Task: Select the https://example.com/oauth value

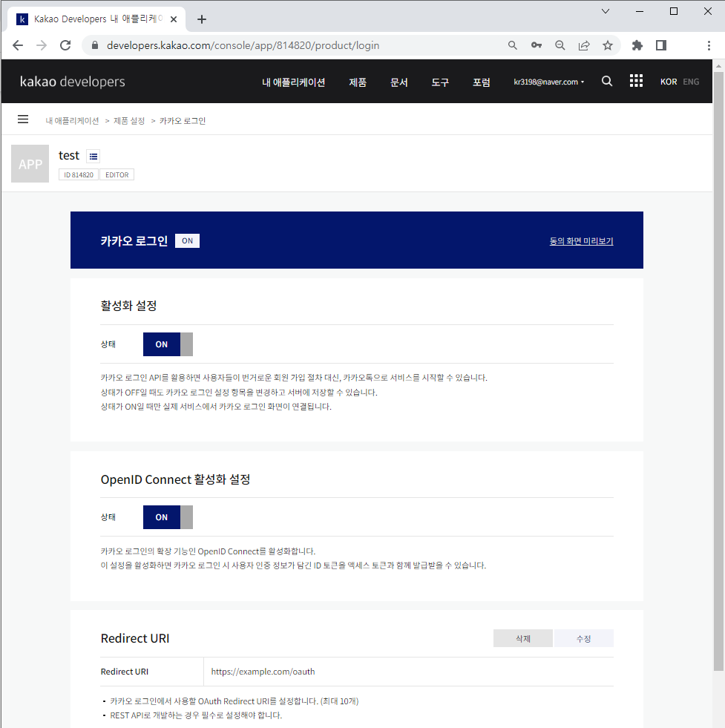Action: click(x=263, y=672)
